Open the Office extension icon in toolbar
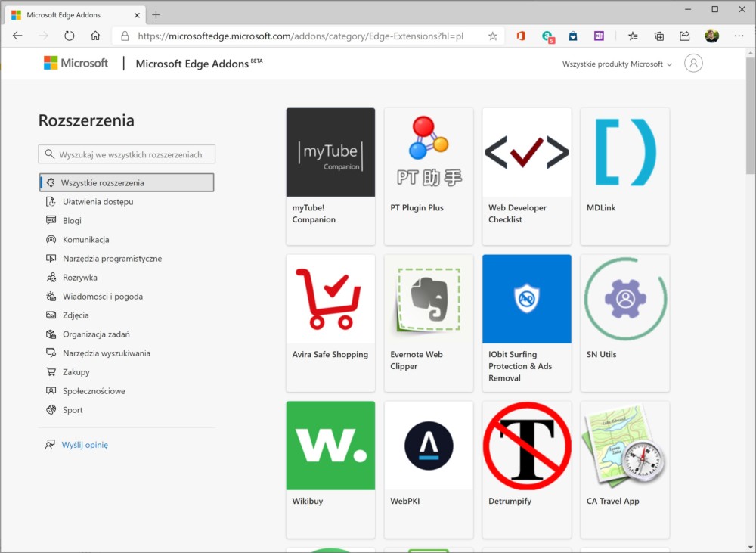The image size is (756, 553). coord(521,36)
